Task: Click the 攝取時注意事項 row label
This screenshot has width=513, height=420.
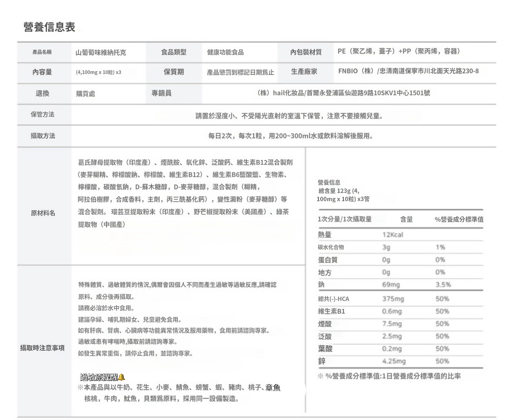Action: click(x=43, y=348)
